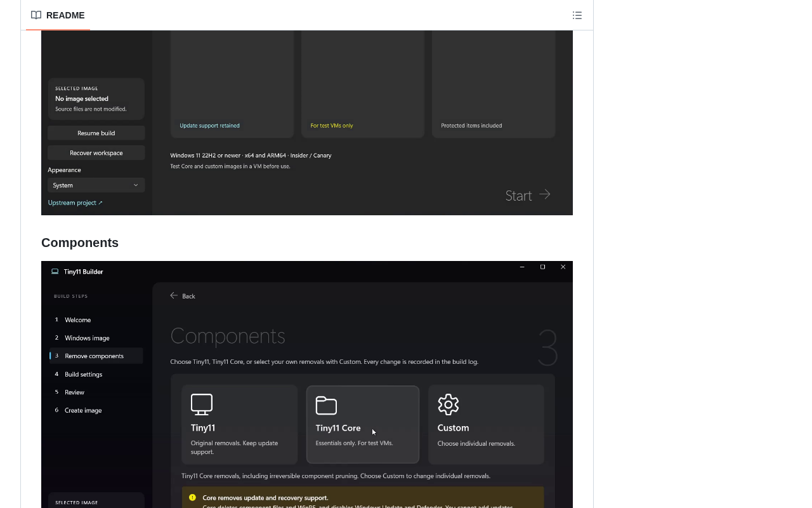This screenshot has width=812, height=508.
Task: Click the README book icon
Action: (x=36, y=15)
